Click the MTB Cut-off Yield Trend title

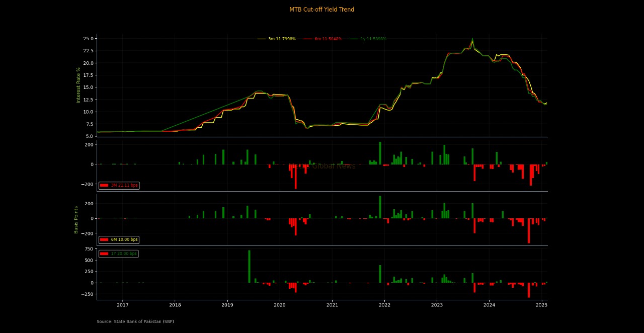click(x=321, y=10)
